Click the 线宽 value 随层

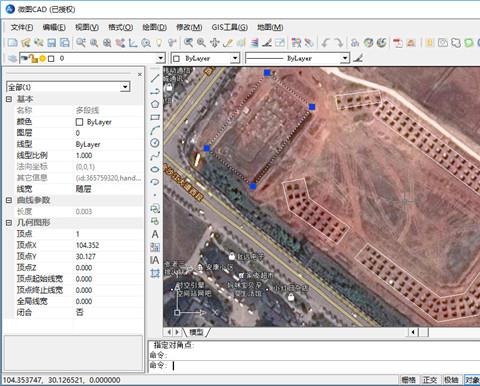click(x=83, y=189)
